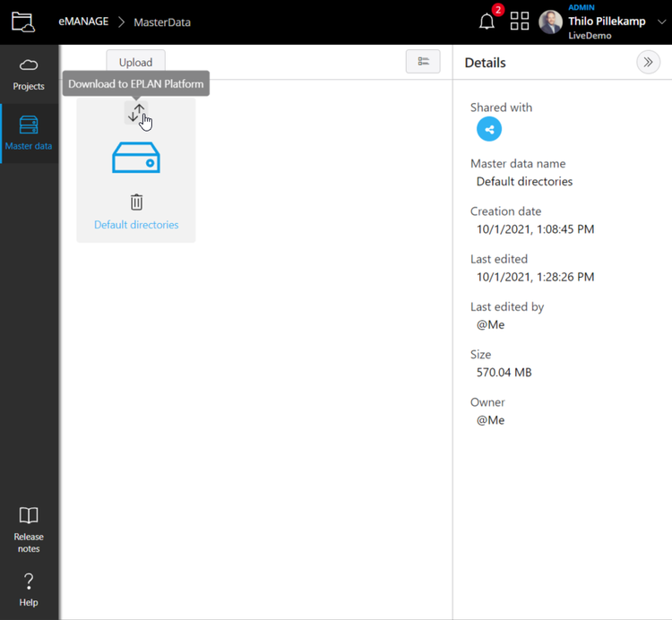Click the blue share icon under Shared with
Screen dimensions: 672x620
[489, 129]
